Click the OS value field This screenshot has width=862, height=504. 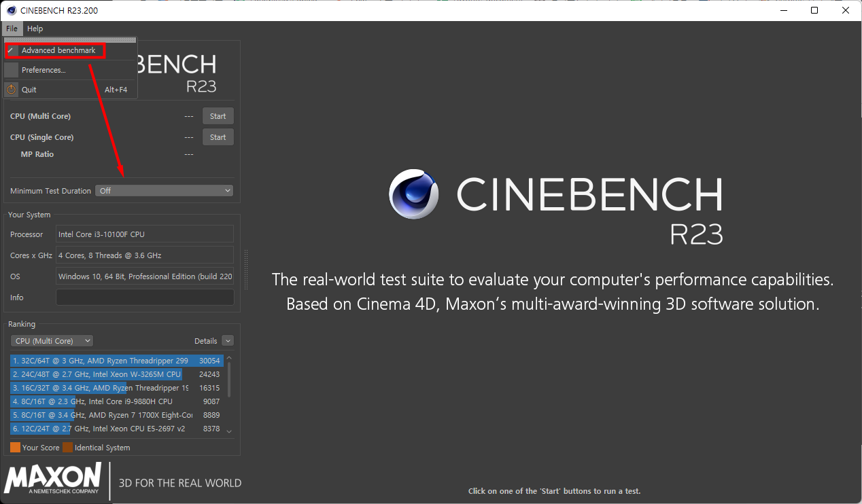pyautogui.click(x=145, y=276)
